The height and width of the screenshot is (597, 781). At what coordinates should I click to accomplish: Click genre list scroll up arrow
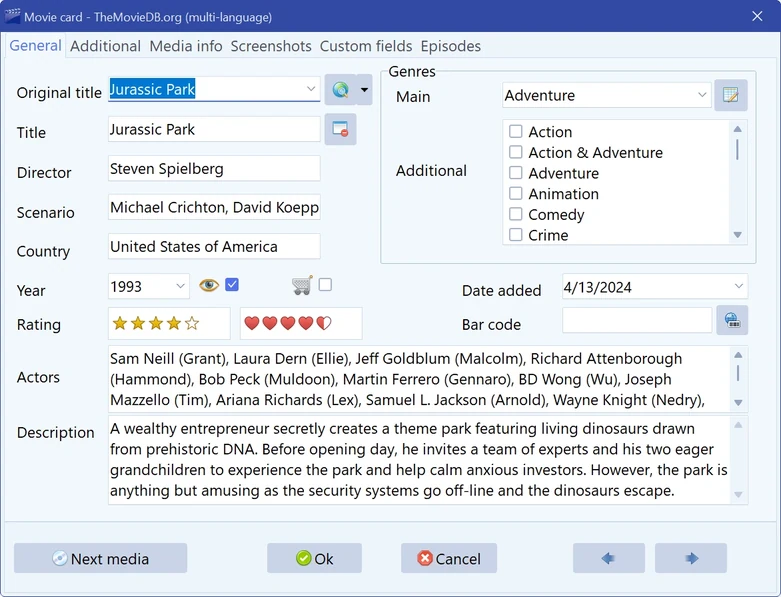pos(738,129)
